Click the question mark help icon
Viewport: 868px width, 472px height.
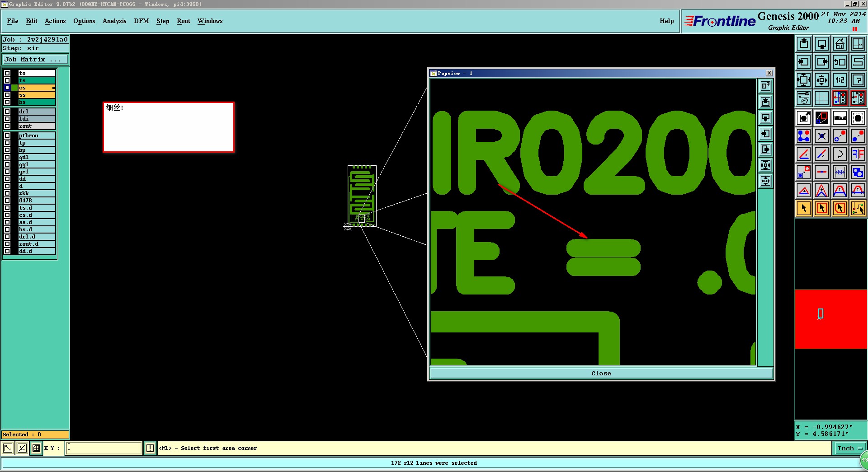[x=858, y=80]
